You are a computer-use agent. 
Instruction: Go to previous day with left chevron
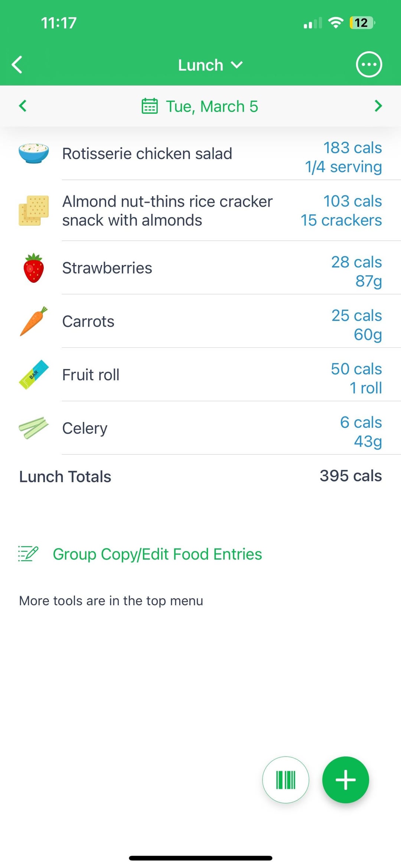[x=23, y=106]
